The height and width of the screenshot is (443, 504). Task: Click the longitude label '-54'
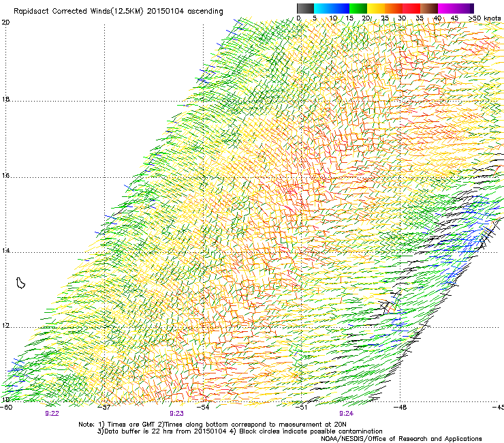[x=203, y=408]
